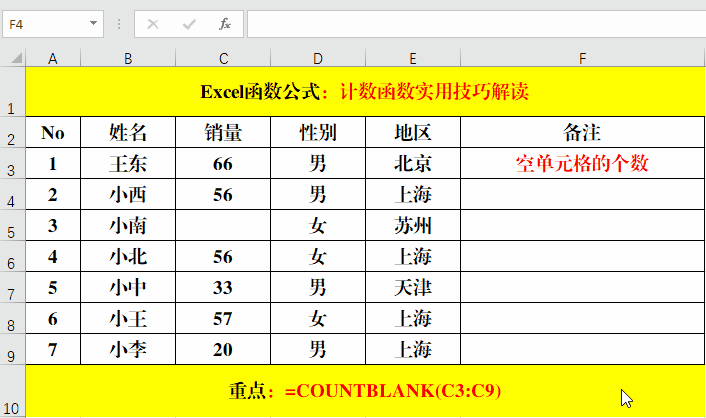Select cell containing '小西'
The image size is (706, 418).
pyautogui.click(x=128, y=194)
